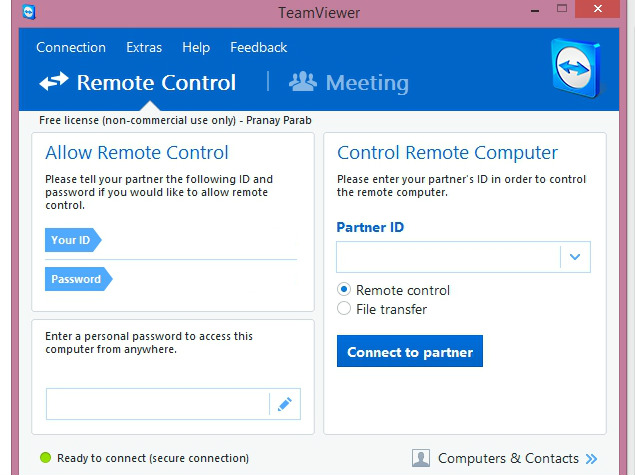Screen dimensions: 635x475
Task: Click the Partner ID label
Action: coord(370,227)
